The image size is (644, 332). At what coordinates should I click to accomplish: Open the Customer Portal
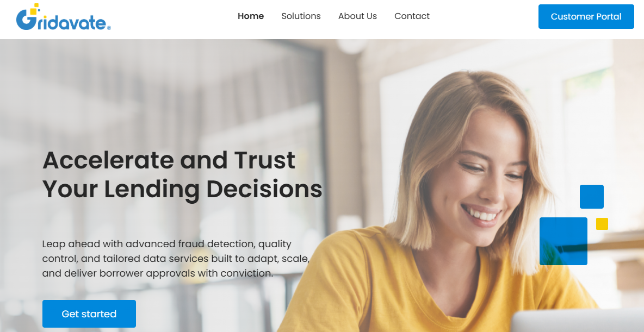click(x=586, y=17)
